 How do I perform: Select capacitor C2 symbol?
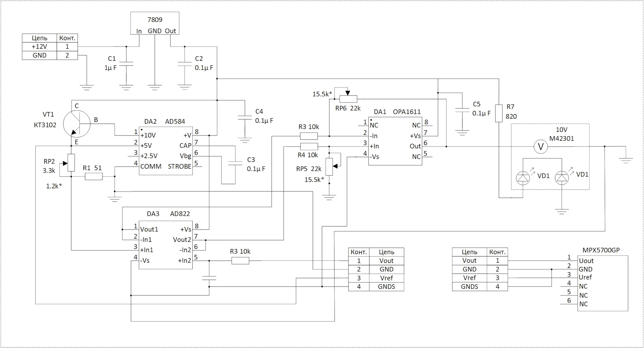(184, 64)
